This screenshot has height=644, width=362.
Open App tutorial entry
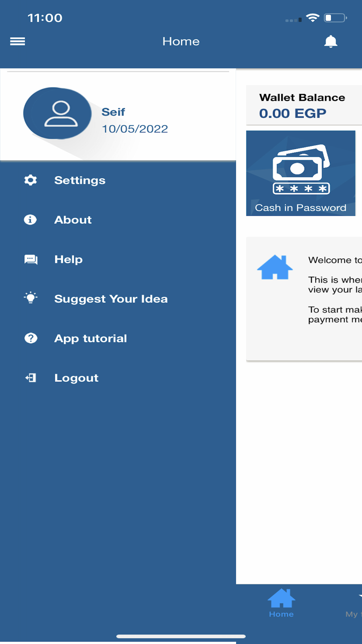(118, 338)
